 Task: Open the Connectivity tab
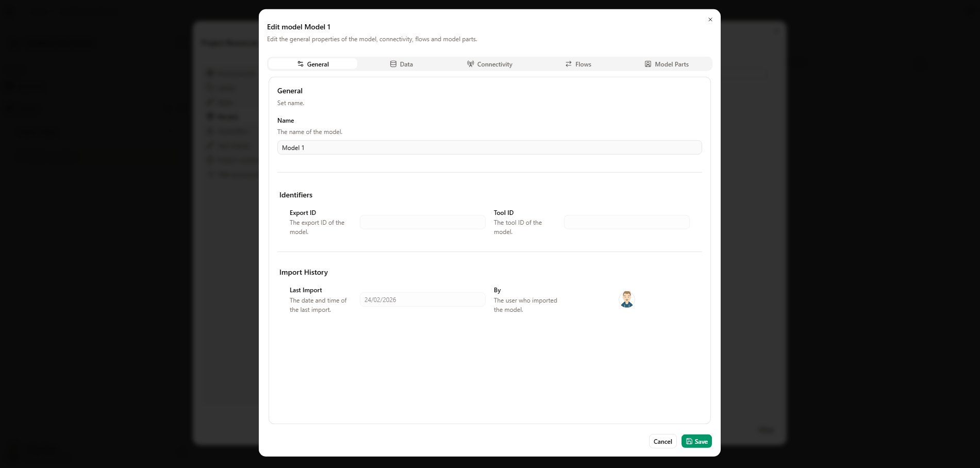[490, 64]
